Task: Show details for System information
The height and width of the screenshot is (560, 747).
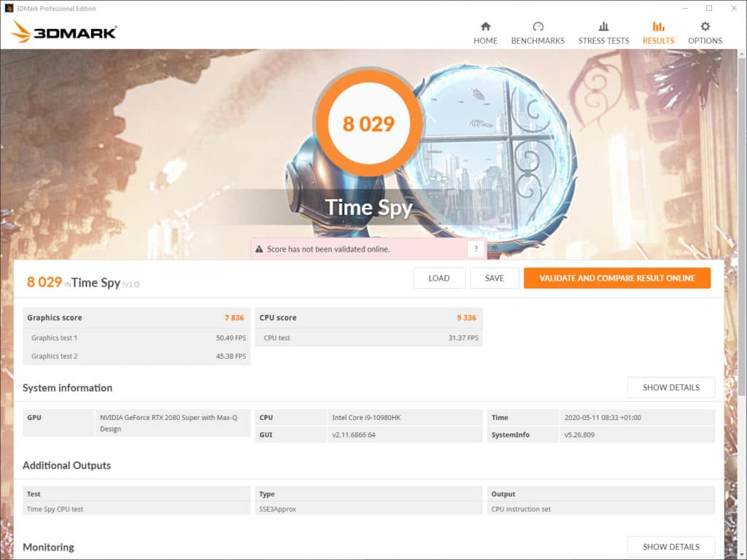Action: (x=671, y=388)
